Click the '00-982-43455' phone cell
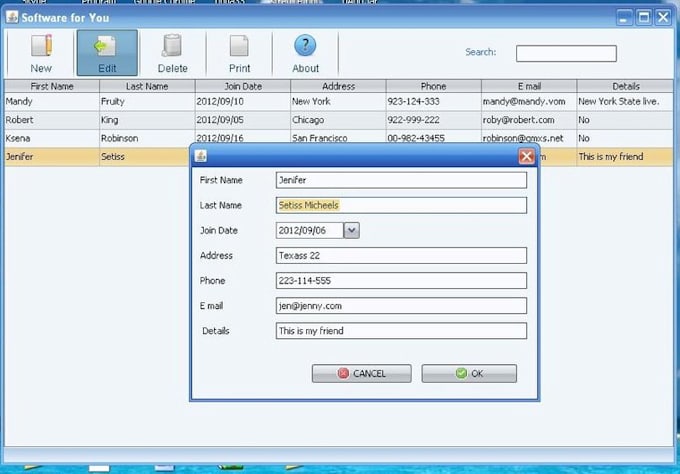Image resolution: width=680 pixels, height=474 pixels. tap(433, 137)
